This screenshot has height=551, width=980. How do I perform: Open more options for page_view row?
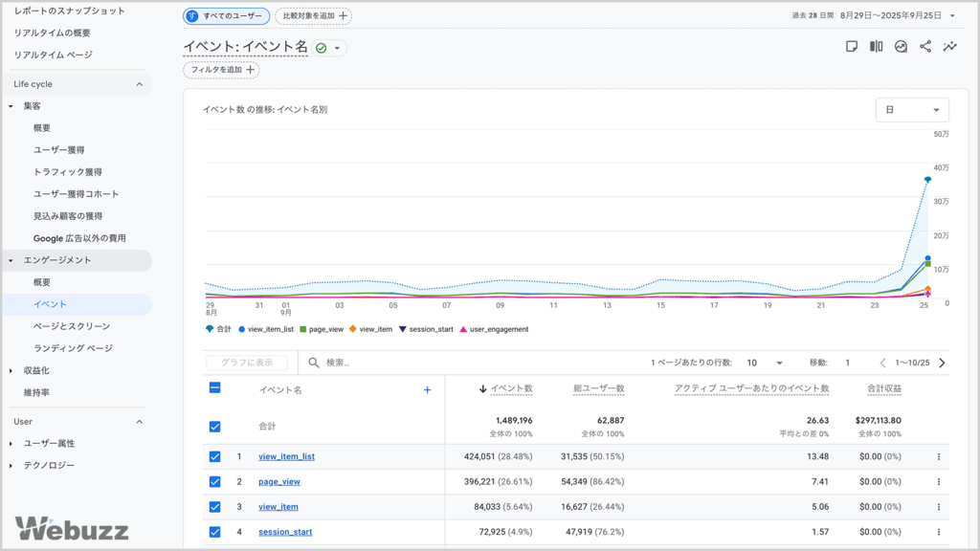[939, 482]
